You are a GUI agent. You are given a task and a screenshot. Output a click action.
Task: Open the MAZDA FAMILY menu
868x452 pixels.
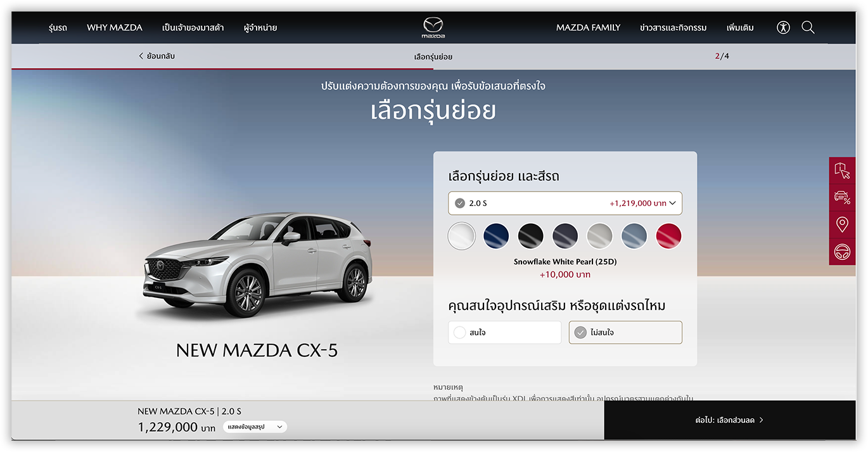pos(588,28)
